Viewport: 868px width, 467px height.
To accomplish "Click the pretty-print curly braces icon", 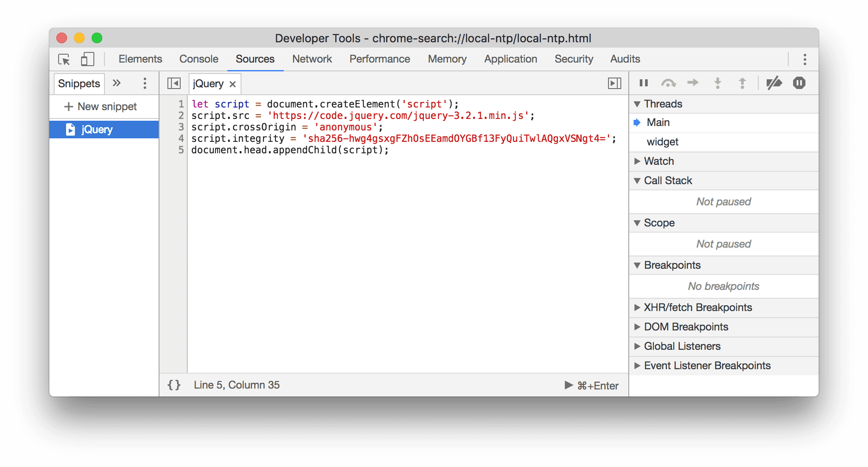I will (x=174, y=385).
